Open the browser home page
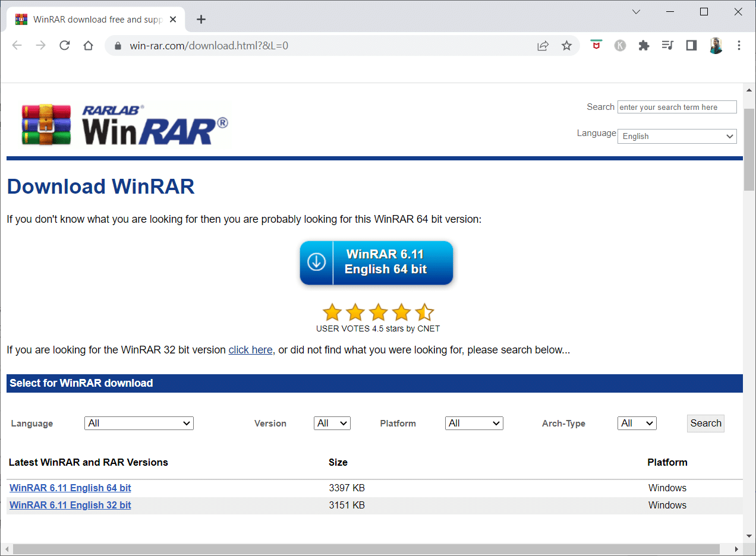756x556 pixels. [88, 46]
